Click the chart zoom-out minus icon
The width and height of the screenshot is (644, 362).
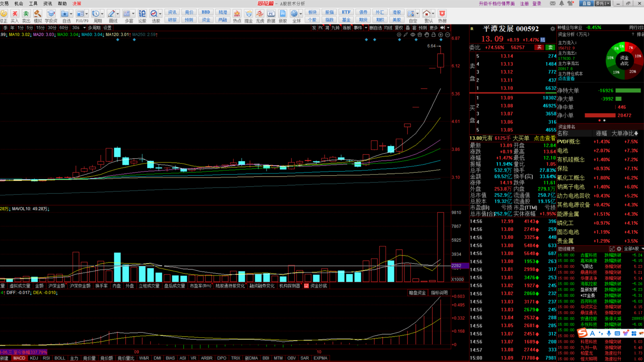pos(447,35)
